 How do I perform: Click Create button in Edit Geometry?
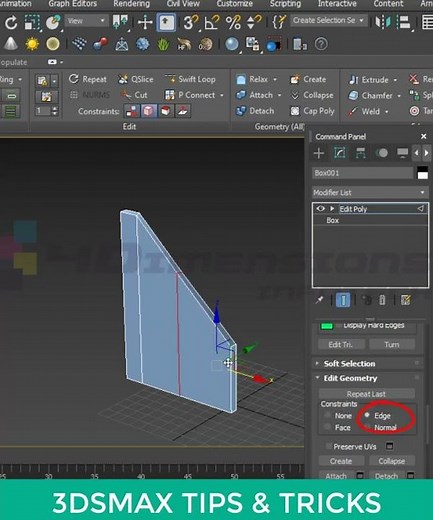click(x=341, y=461)
